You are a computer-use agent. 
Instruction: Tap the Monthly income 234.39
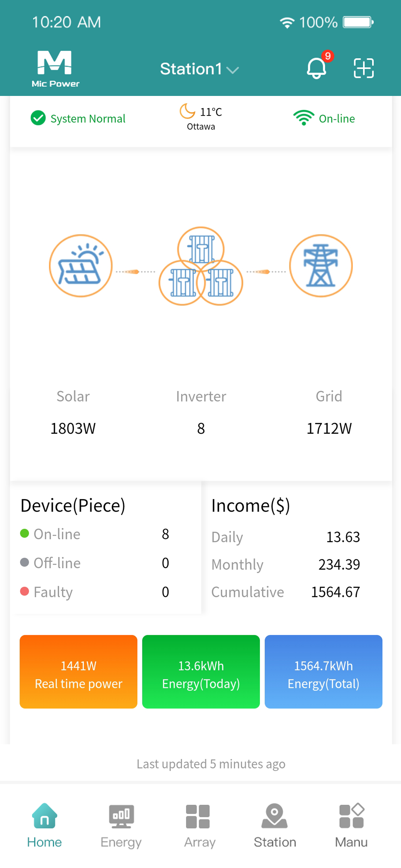click(339, 564)
